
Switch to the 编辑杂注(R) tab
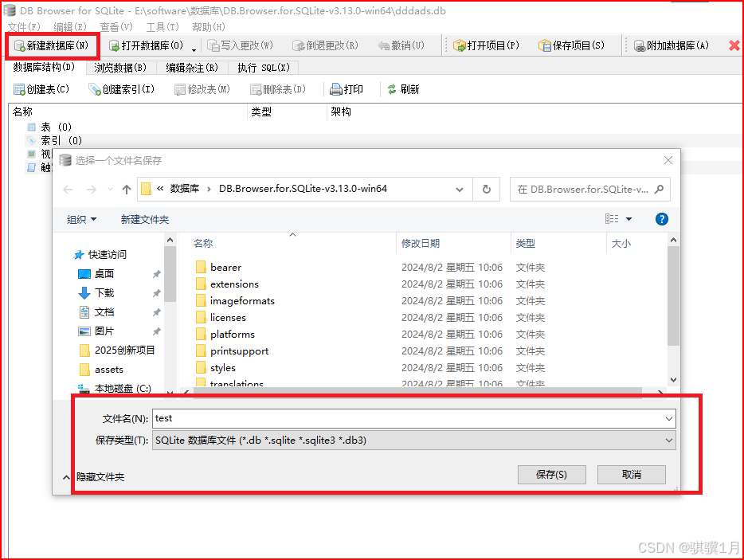[x=192, y=68]
